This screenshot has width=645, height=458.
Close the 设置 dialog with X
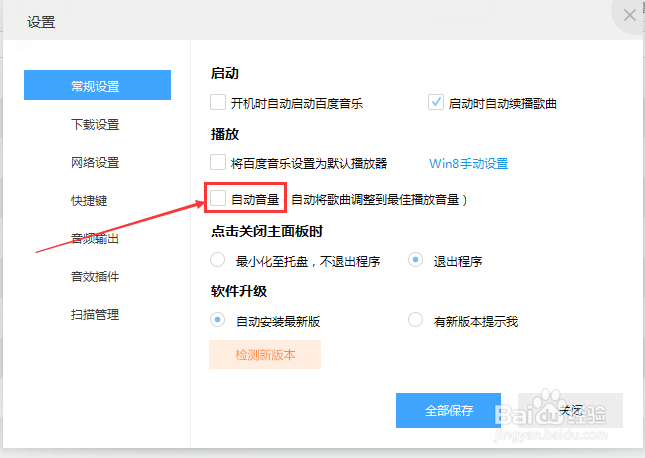click(x=630, y=16)
